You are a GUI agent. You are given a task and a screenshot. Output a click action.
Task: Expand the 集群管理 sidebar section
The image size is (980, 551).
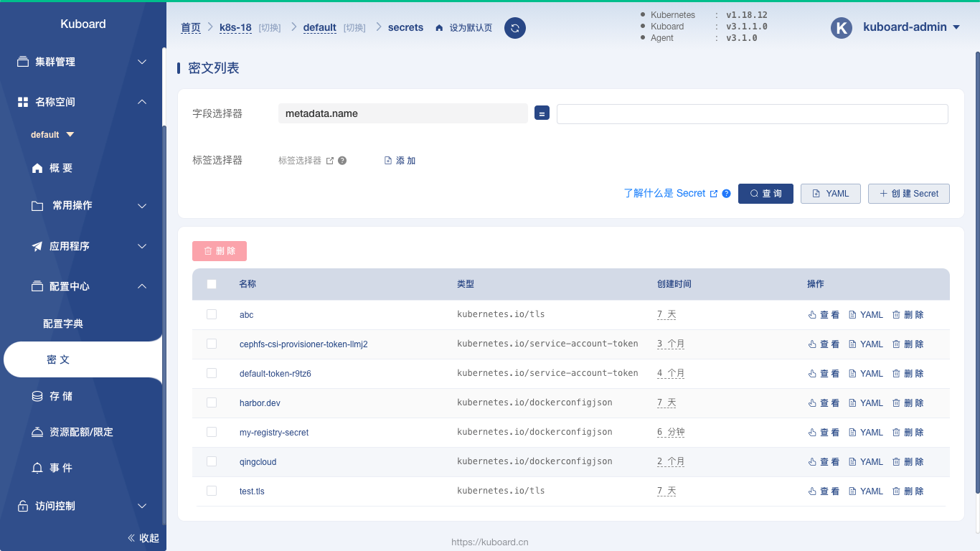point(83,62)
